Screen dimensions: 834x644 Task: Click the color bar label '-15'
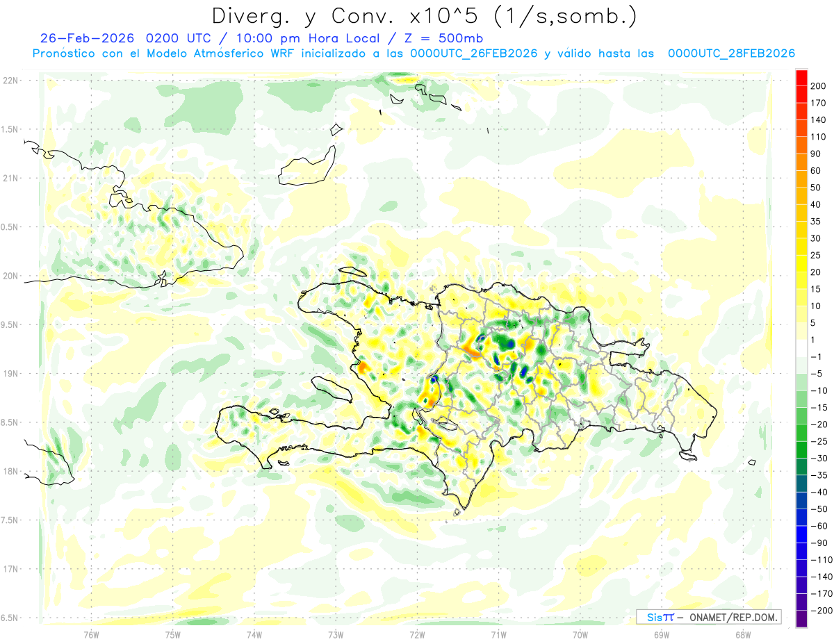[x=819, y=408]
